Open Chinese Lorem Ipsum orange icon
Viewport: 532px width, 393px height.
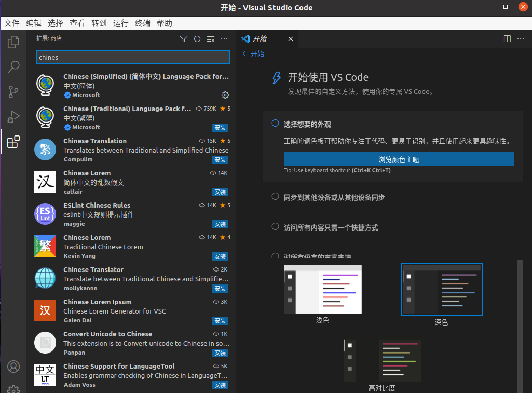coord(45,310)
